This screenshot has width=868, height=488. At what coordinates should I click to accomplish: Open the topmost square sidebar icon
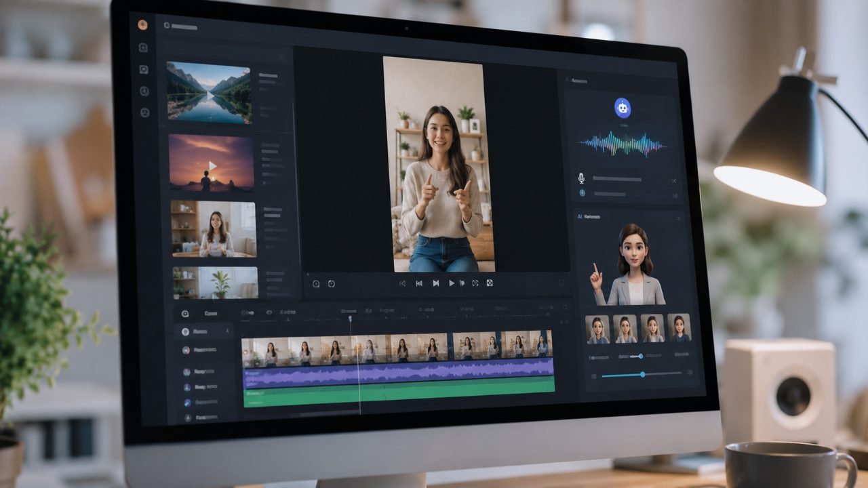pyautogui.click(x=143, y=47)
